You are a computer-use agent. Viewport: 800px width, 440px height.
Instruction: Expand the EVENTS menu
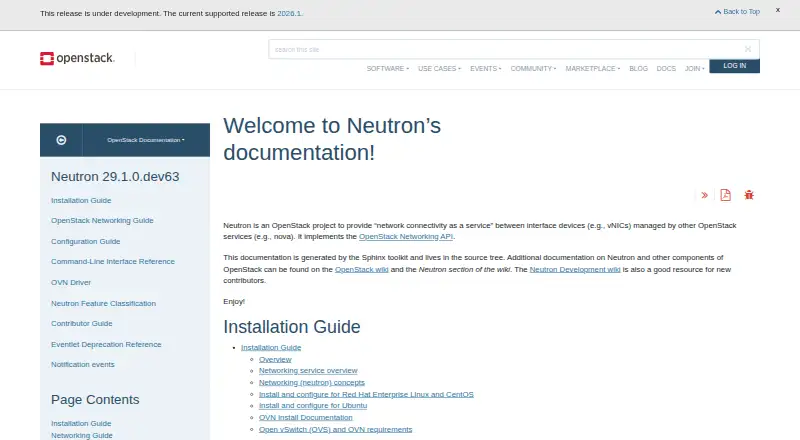click(486, 68)
